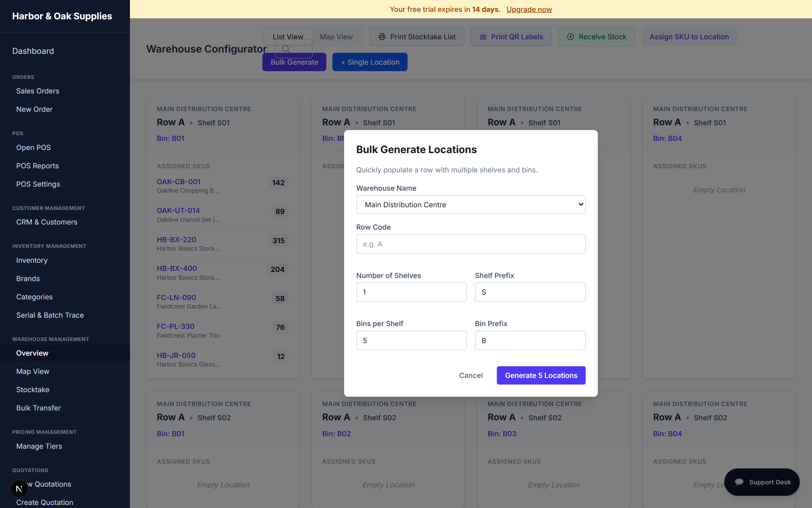The image size is (812, 508).
Task: Cancel the Bulk Generate dialog
Action: click(x=471, y=375)
